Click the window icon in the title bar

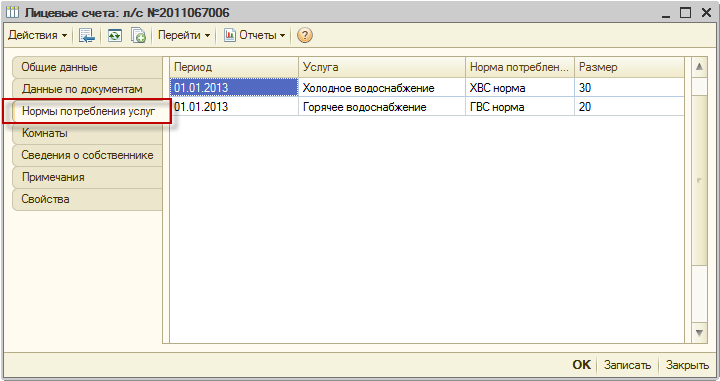point(13,12)
